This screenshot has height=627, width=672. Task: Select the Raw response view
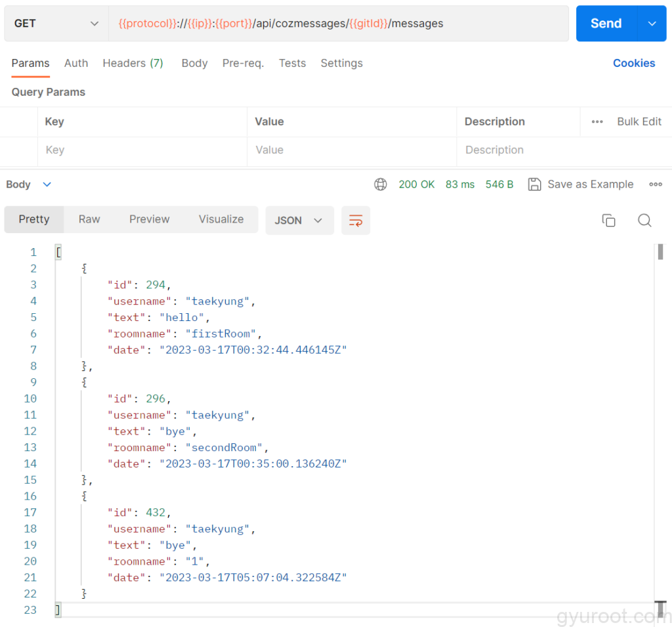click(x=89, y=219)
